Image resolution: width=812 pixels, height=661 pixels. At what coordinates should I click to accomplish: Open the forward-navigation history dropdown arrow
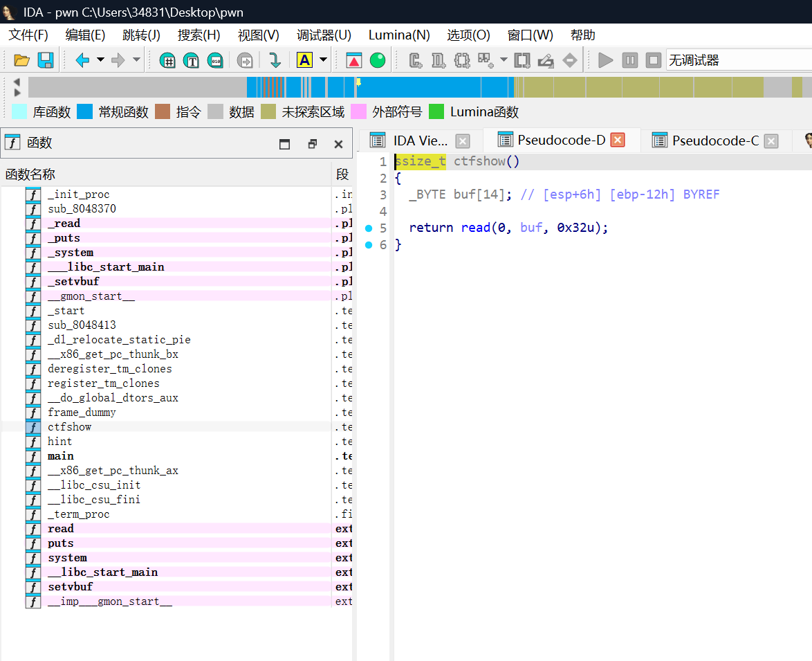point(136,60)
